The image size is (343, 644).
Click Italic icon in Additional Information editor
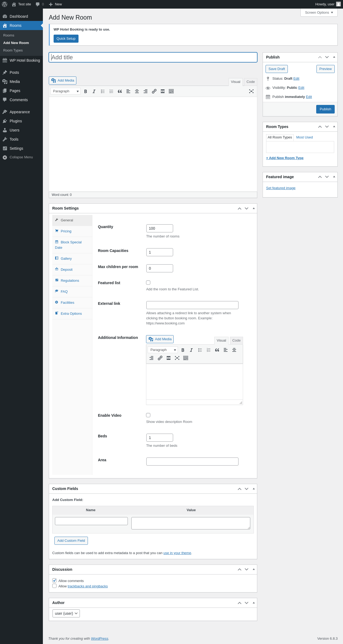coord(191,350)
